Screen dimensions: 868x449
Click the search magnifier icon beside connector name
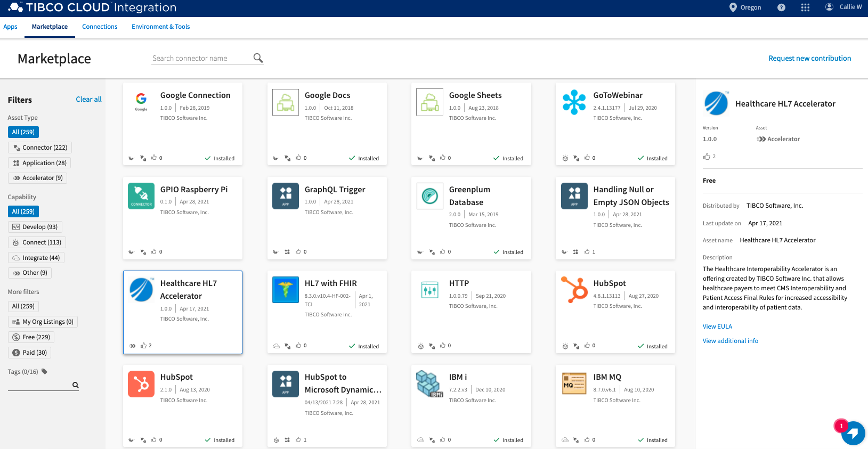(258, 58)
